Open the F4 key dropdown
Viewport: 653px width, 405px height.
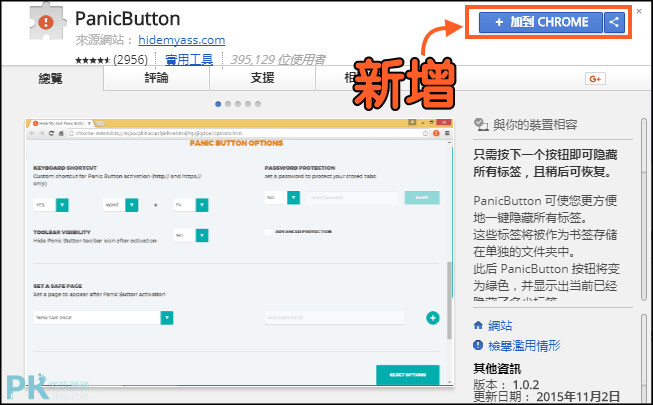coord(191,205)
